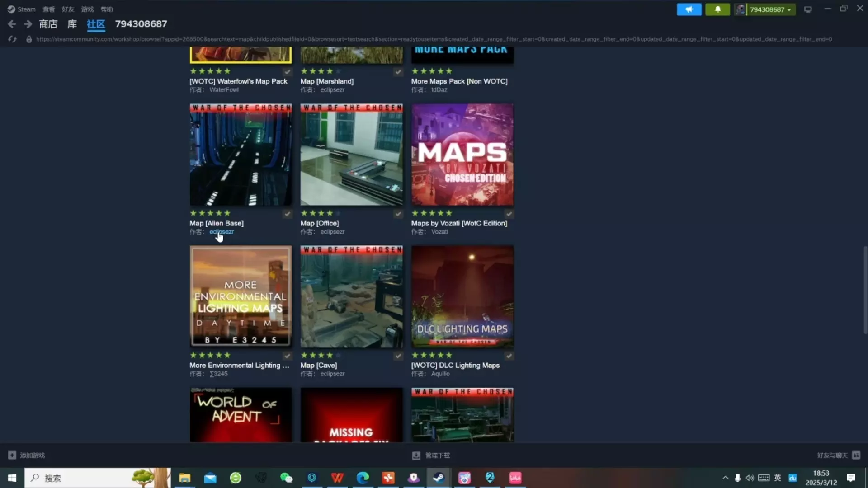This screenshot has height=488, width=868.
Task: Click the Steam logo at the top left
Action: click(x=11, y=9)
